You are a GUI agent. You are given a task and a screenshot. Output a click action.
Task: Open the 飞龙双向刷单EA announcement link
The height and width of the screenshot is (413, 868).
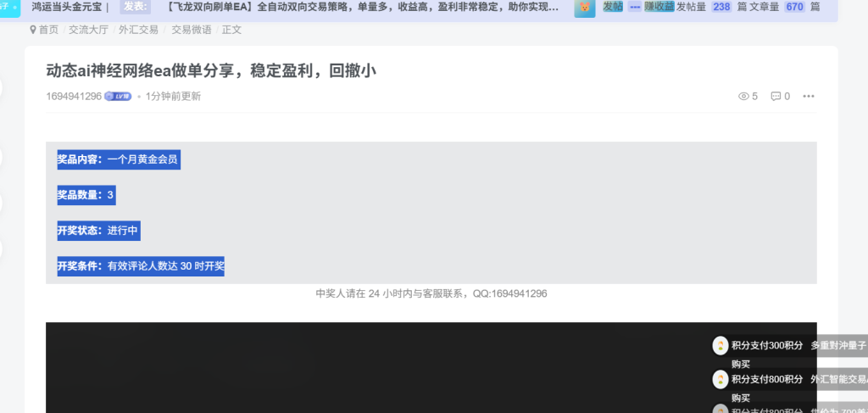coord(362,7)
